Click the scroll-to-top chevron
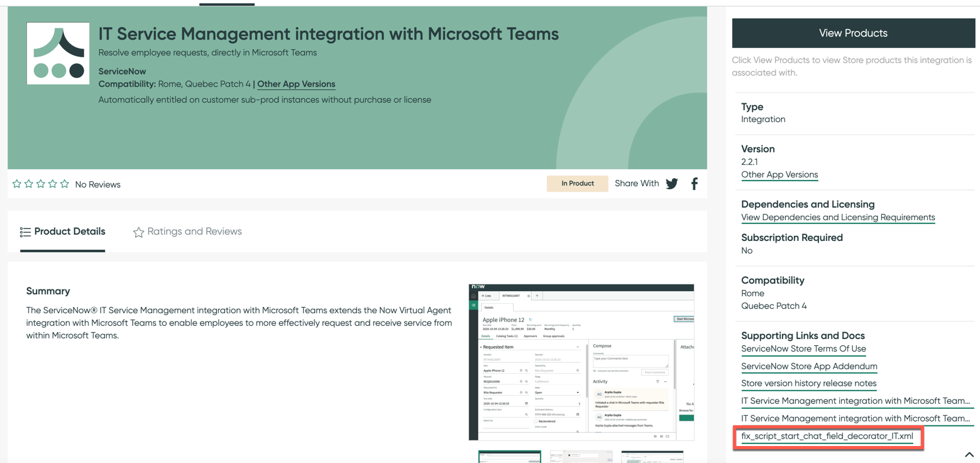This screenshot has width=980, height=463. point(969,455)
